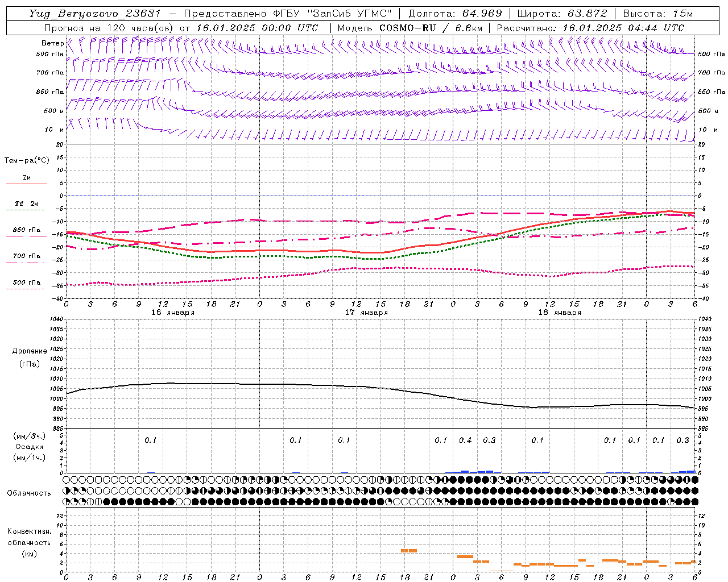This screenshot has height=582, width=728.
Task: Click the 'Td 2м' dew point legend entry
Action: tap(27, 203)
